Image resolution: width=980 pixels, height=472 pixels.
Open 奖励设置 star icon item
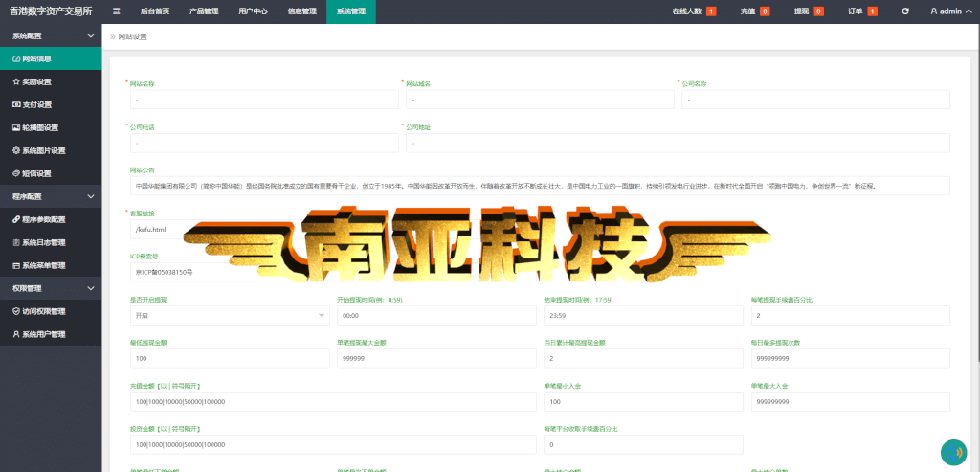coord(51,82)
